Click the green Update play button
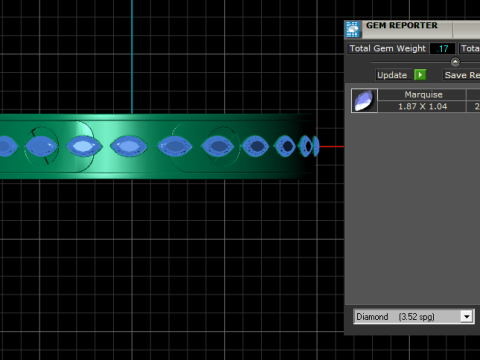 420,75
